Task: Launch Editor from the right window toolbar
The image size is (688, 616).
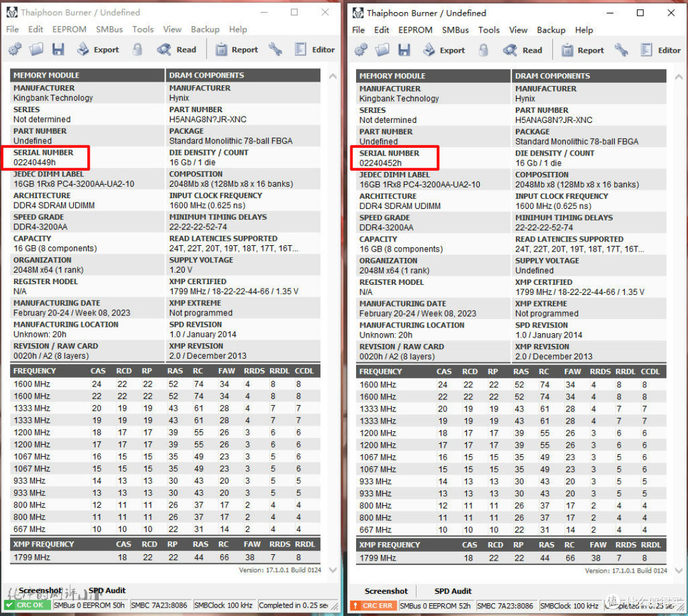Action: (661, 50)
